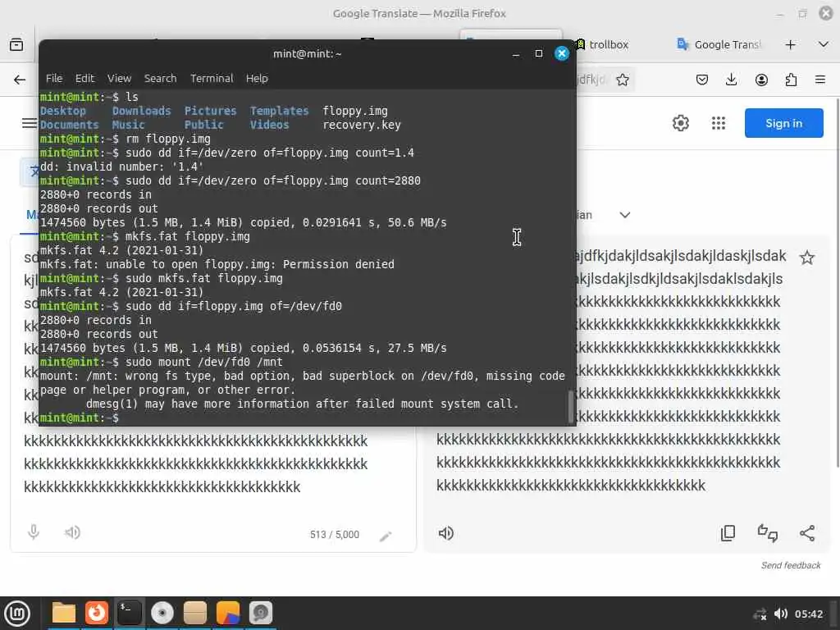This screenshot has height=630, width=840.
Task: Open the orange-blue app in the taskbar
Action: [228, 613]
